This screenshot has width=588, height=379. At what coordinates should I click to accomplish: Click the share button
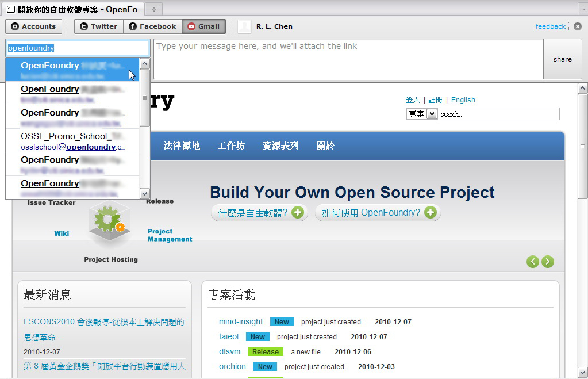click(x=563, y=59)
